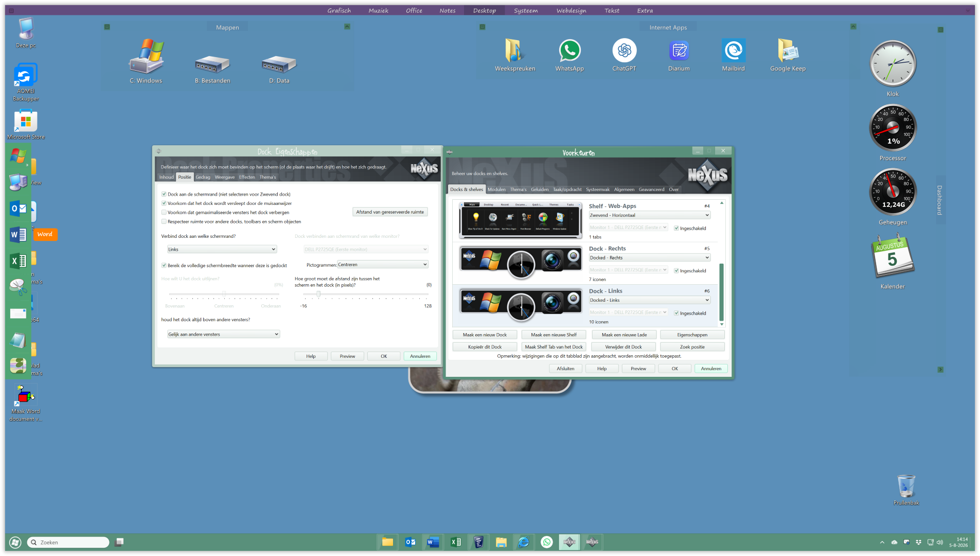The image size is (980, 556).
Task: Select the Dock - Rechts preview thumbnail
Action: point(521,262)
